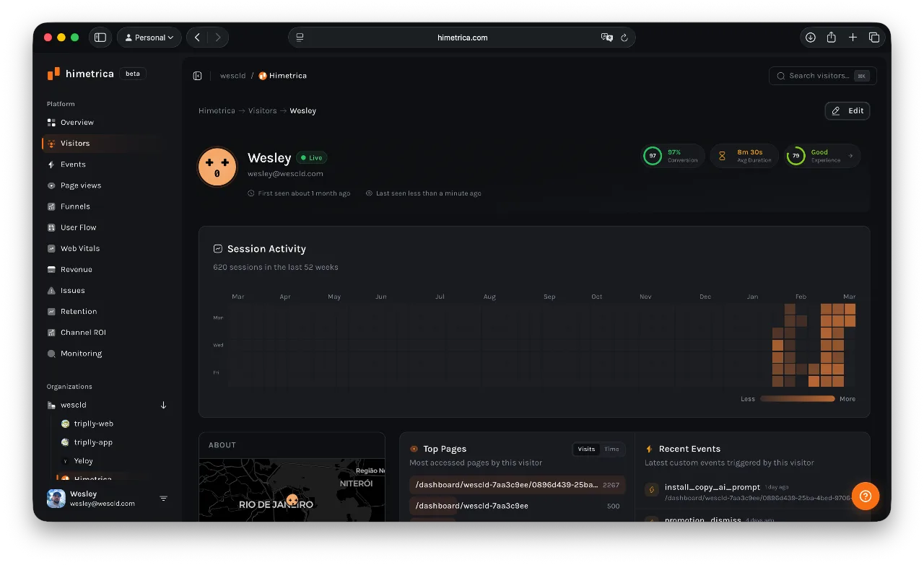Collapse the wescld organization arrow
This screenshot has height=565, width=924.
coord(163,405)
